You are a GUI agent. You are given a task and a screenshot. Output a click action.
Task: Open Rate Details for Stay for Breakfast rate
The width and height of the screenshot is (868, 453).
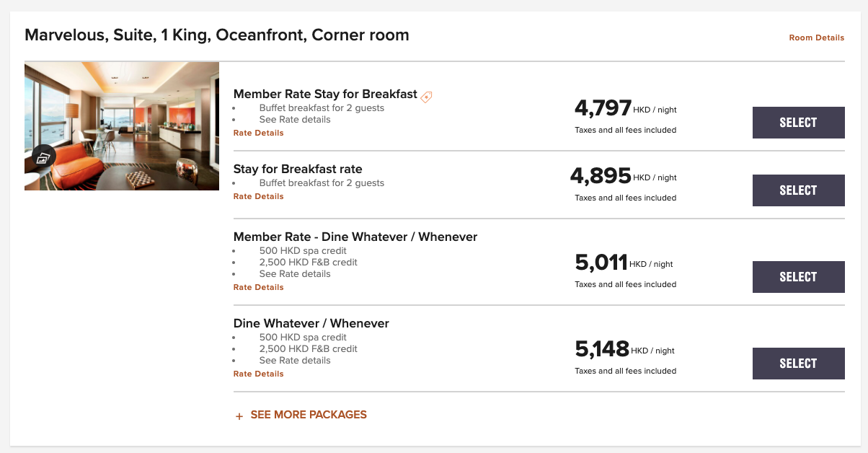coord(258,196)
